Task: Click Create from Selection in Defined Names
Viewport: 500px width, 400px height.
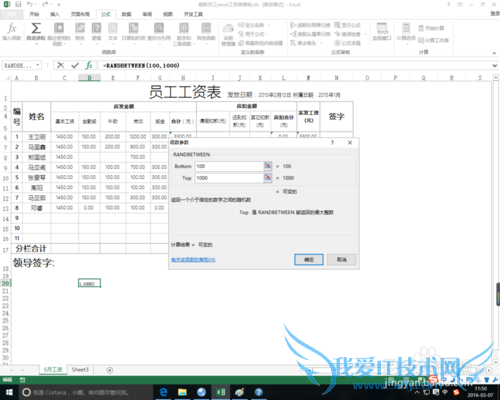Action: pyautogui.click(x=261, y=43)
